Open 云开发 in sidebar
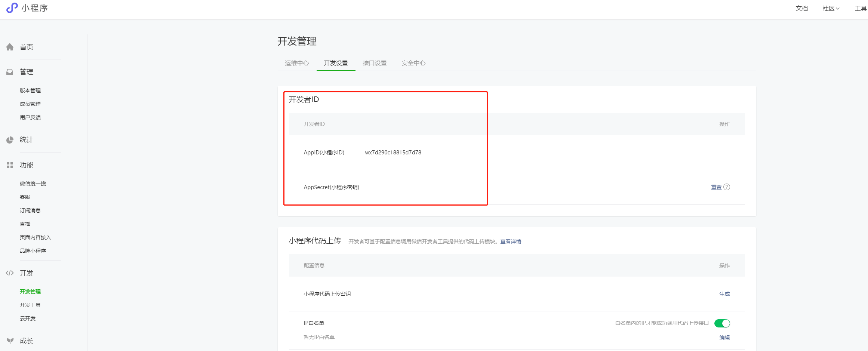868x351 pixels. click(28, 318)
